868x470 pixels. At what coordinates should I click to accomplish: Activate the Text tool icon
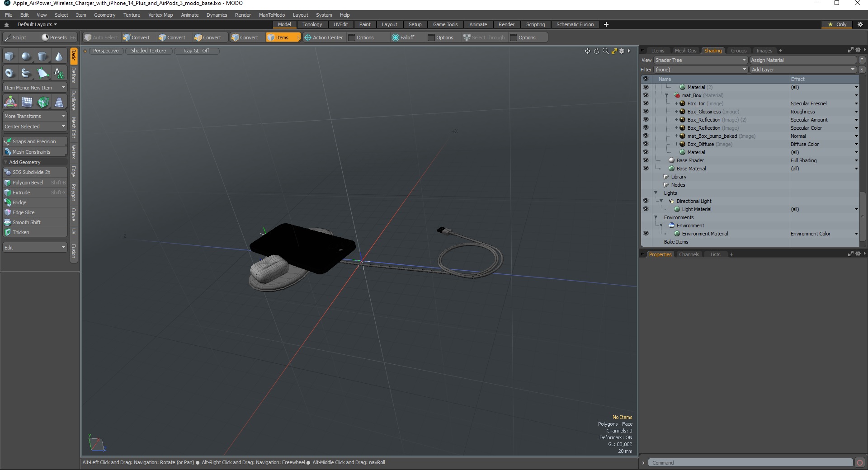[x=59, y=73]
